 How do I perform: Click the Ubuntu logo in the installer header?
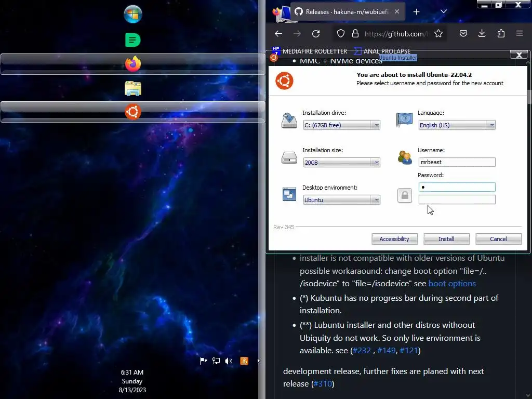pyautogui.click(x=284, y=81)
